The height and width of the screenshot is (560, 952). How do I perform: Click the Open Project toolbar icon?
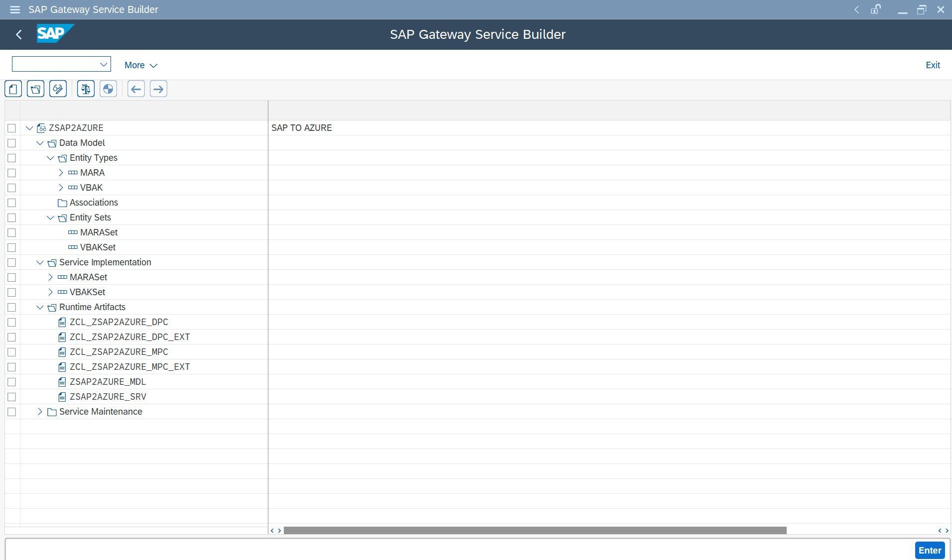tap(35, 89)
